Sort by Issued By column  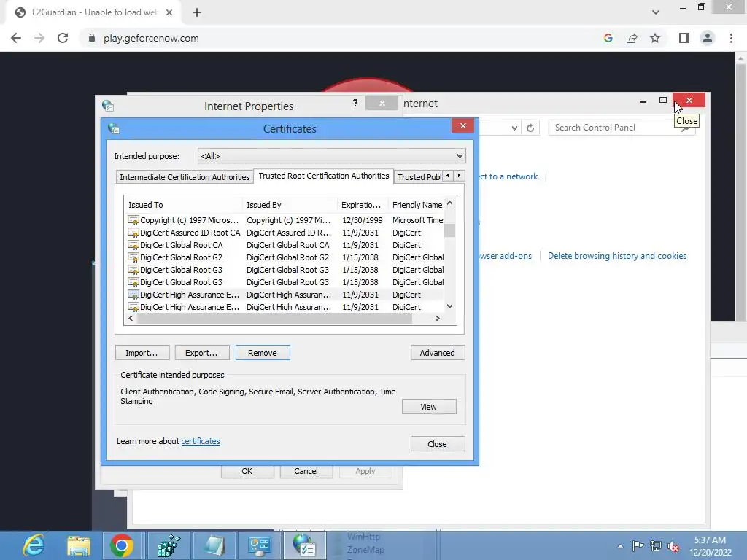290,205
